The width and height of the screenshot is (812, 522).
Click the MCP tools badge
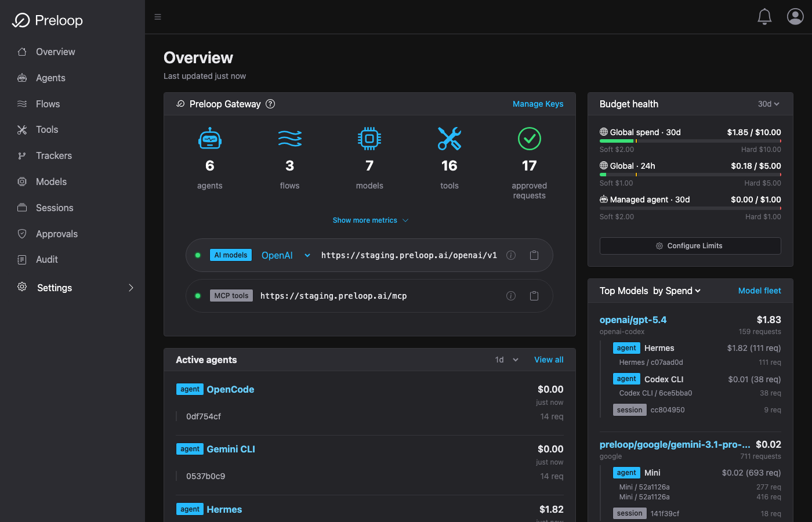tap(231, 296)
